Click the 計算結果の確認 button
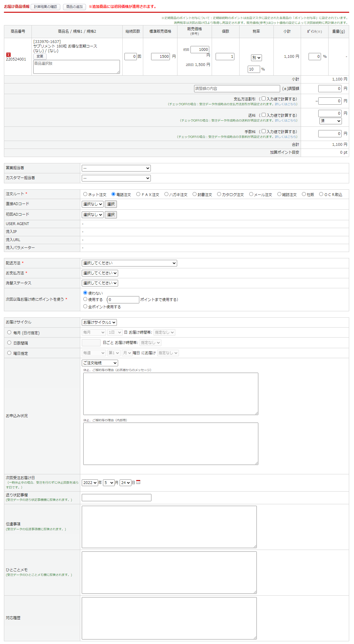Image resolution: width=354 pixels, height=644 pixels. point(45,7)
